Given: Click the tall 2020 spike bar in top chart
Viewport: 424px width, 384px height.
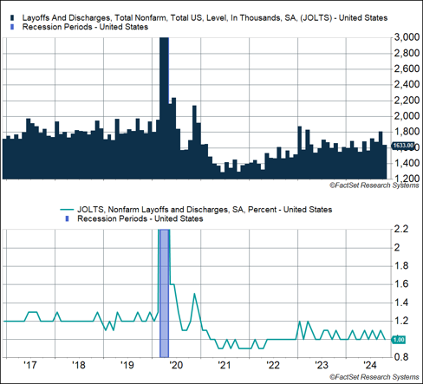Looking at the screenshot, I should tap(164, 108).
